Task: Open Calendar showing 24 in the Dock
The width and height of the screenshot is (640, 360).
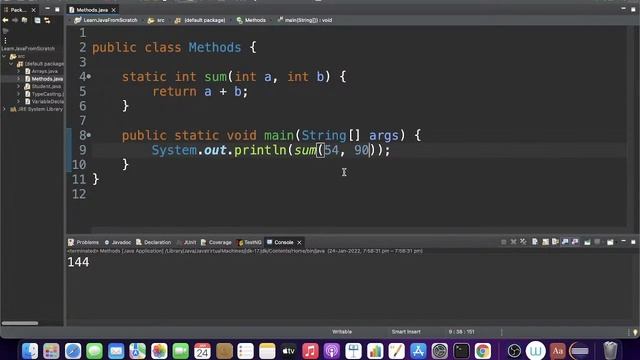Action: pos(202,351)
